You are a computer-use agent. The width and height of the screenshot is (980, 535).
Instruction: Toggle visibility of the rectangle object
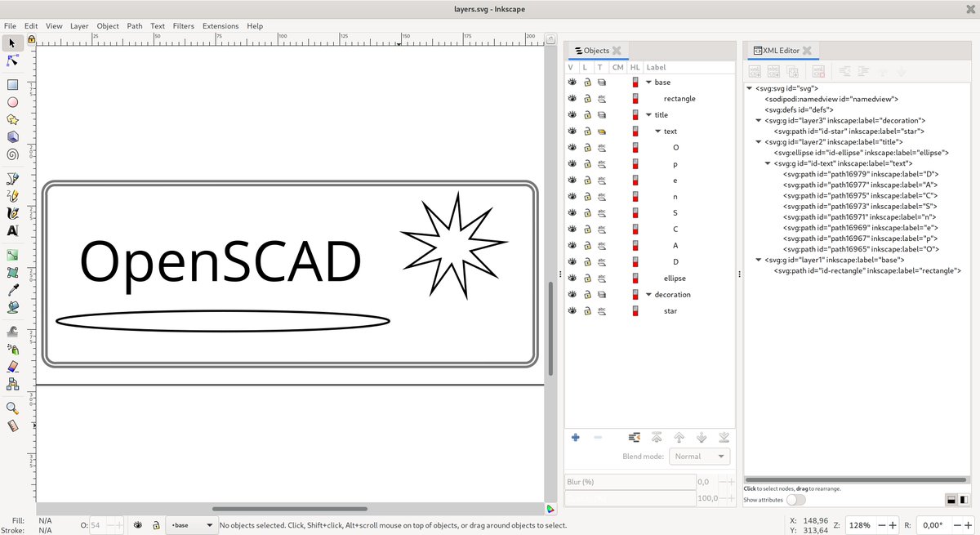pos(572,99)
